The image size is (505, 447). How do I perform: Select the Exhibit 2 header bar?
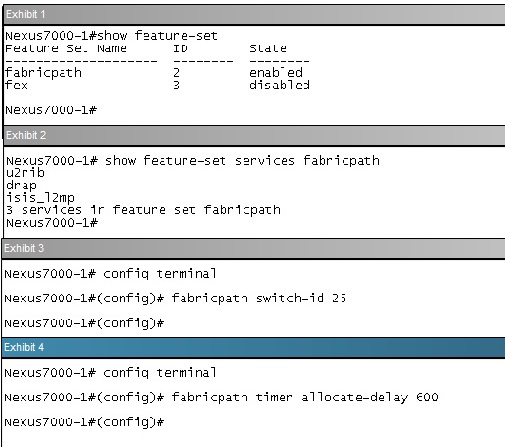click(255, 135)
